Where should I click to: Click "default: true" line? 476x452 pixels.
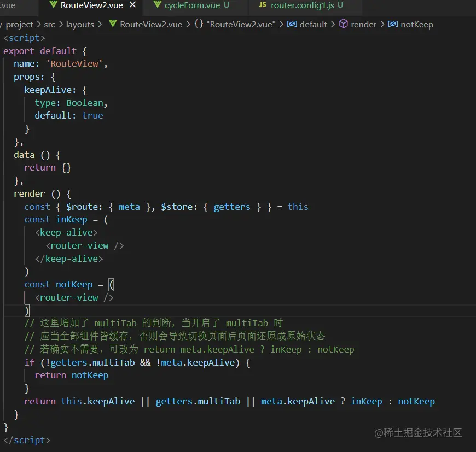pos(69,115)
